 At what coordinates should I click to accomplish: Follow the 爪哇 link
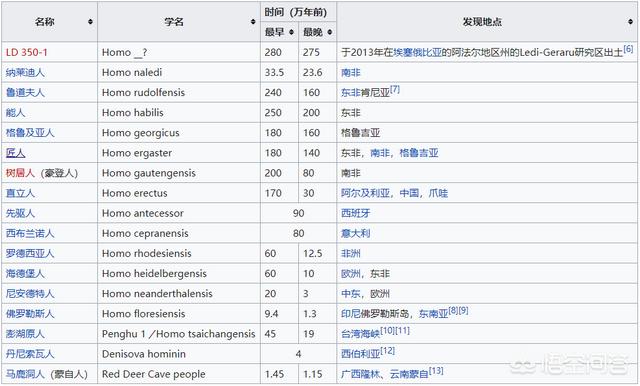438,193
